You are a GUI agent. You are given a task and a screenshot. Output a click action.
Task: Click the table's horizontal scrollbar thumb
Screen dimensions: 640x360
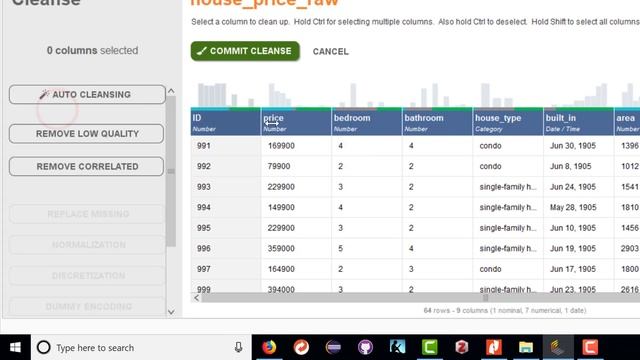pos(421,298)
